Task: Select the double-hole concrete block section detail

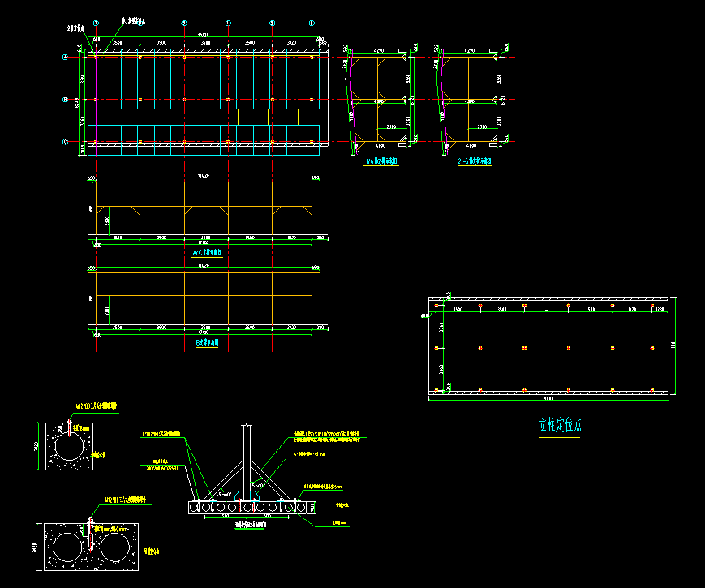Action: coord(91,547)
